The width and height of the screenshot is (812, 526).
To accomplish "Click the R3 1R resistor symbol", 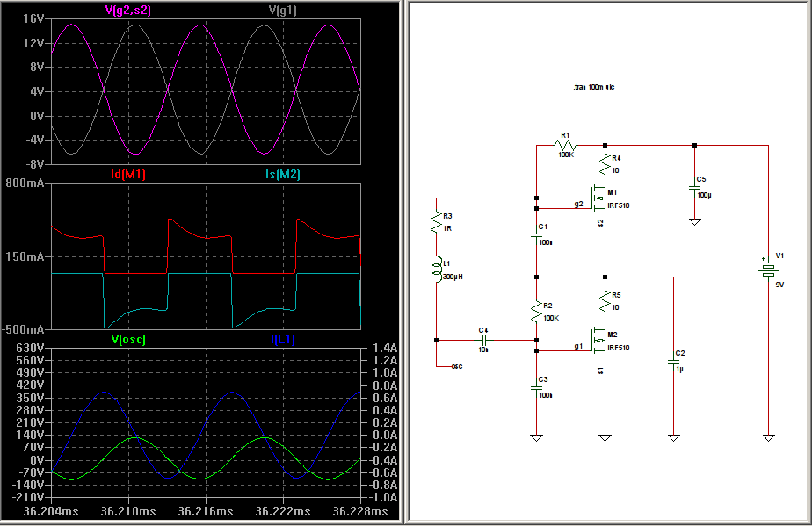I will click(x=436, y=221).
